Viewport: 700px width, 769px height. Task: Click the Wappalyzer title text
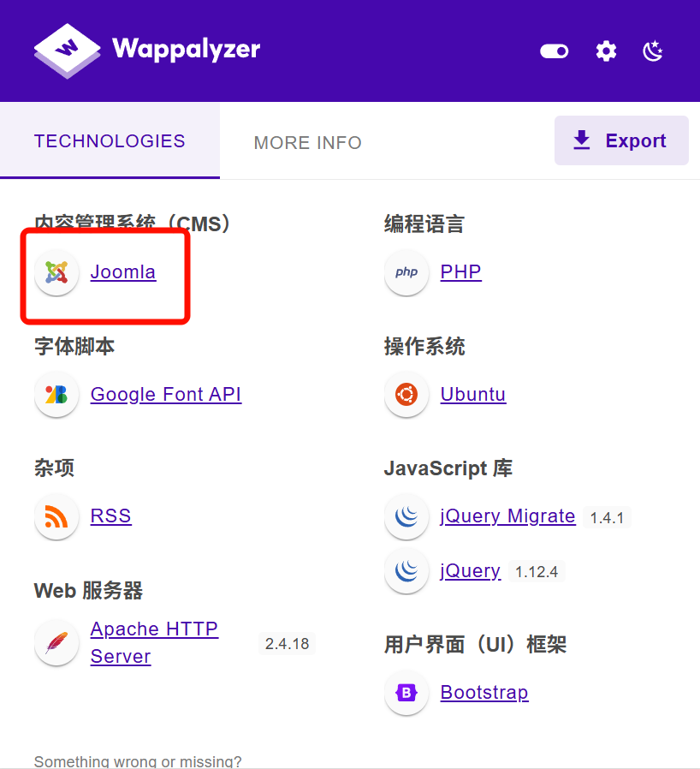pos(186,49)
